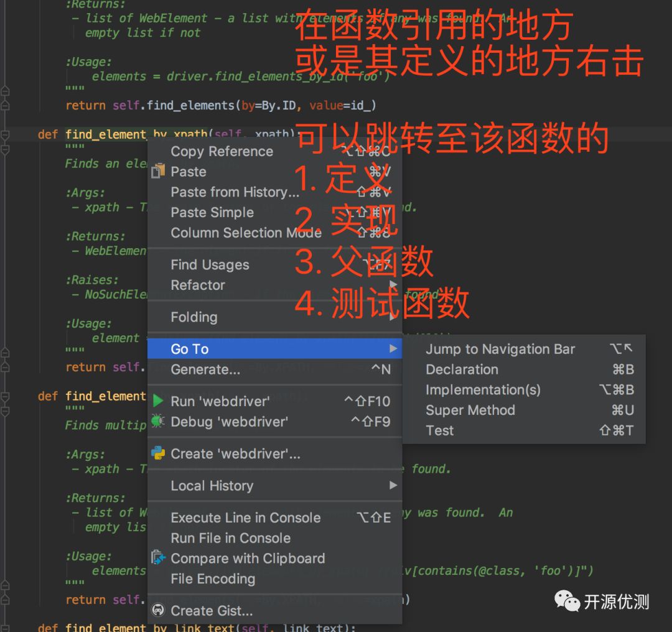This screenshot has height=632, width=672.
Task: Open the Folding submenu entry
Action: point(275,317)
